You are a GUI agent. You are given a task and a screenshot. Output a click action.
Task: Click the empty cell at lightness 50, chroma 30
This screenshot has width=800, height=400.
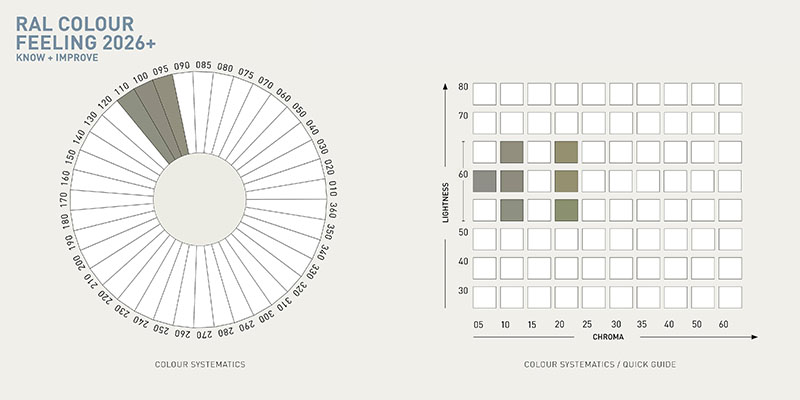point(620,239)
